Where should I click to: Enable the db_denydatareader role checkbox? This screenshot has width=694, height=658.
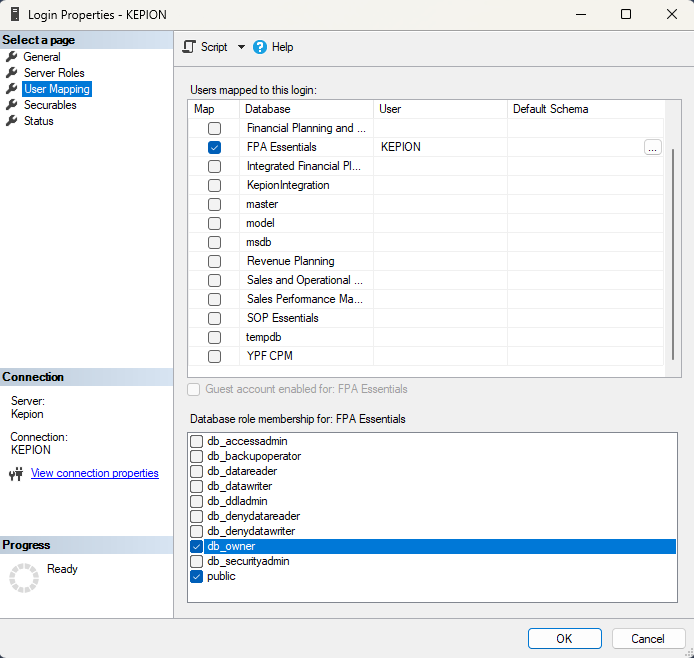click(x=197, y=517)
